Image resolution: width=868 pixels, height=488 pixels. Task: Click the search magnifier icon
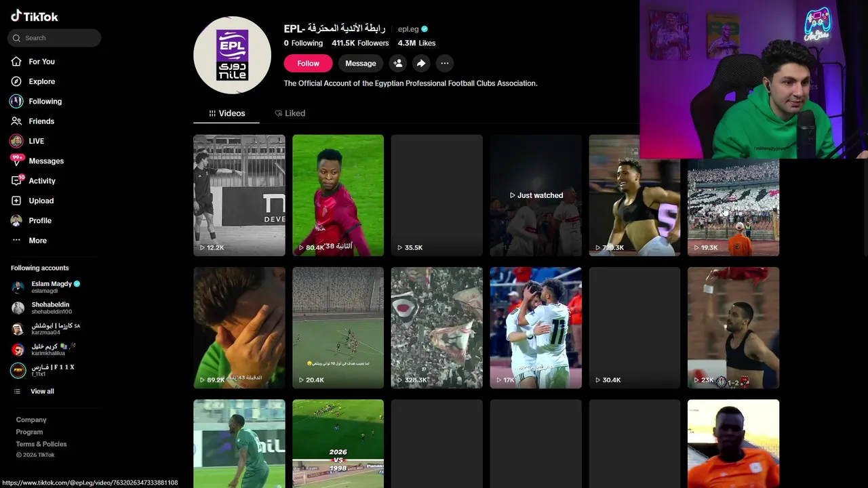[x=16, y=38]
